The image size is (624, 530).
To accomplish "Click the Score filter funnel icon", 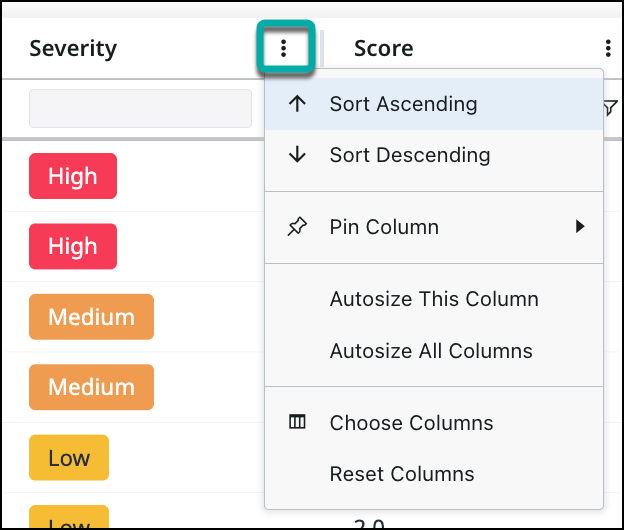I will click(610, 108).
